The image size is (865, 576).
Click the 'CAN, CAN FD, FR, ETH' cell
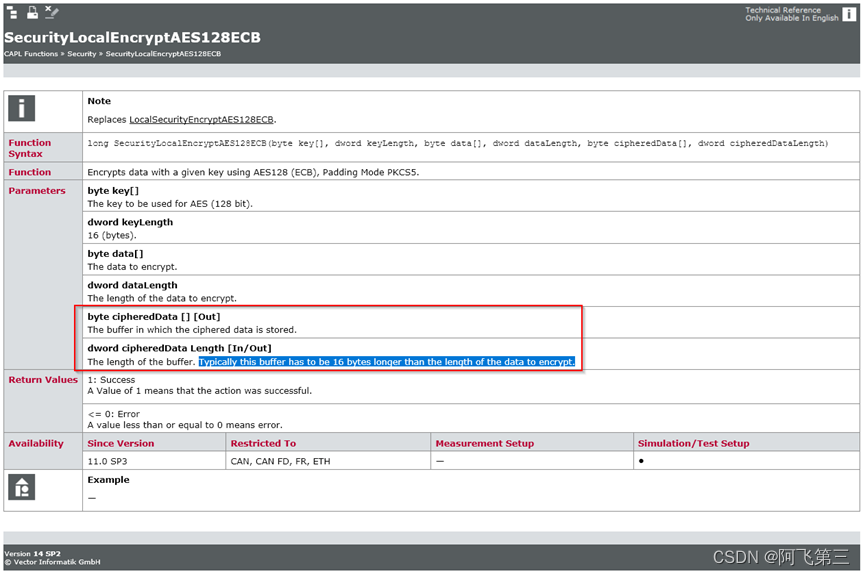pos(280,461)
